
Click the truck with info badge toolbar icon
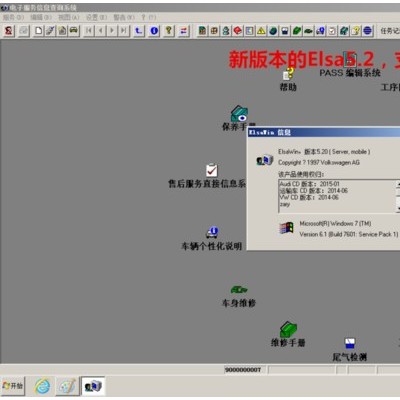tap(320, 31)
